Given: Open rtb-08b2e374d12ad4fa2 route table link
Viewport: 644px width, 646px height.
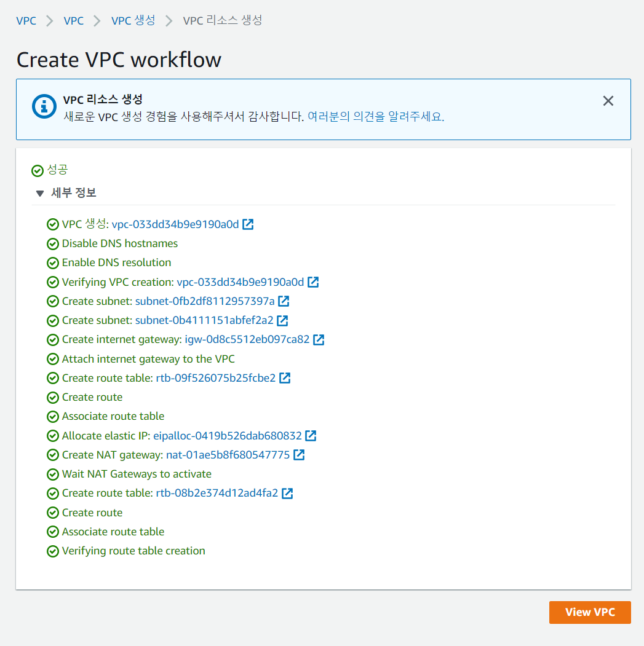Looking at the screenshot, I should point(217,493).
